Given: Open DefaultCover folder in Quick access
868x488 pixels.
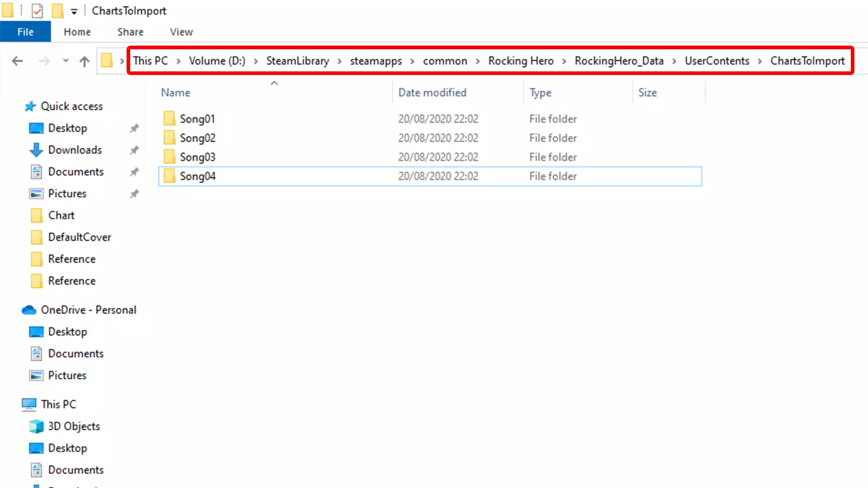Looking at the screenshot, I should click(80, 237).
